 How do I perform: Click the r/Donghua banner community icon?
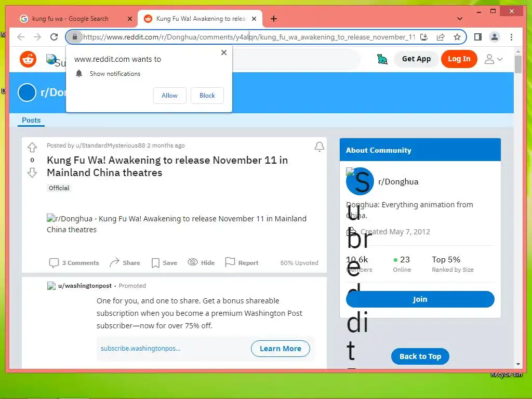[x=27, y=92]
